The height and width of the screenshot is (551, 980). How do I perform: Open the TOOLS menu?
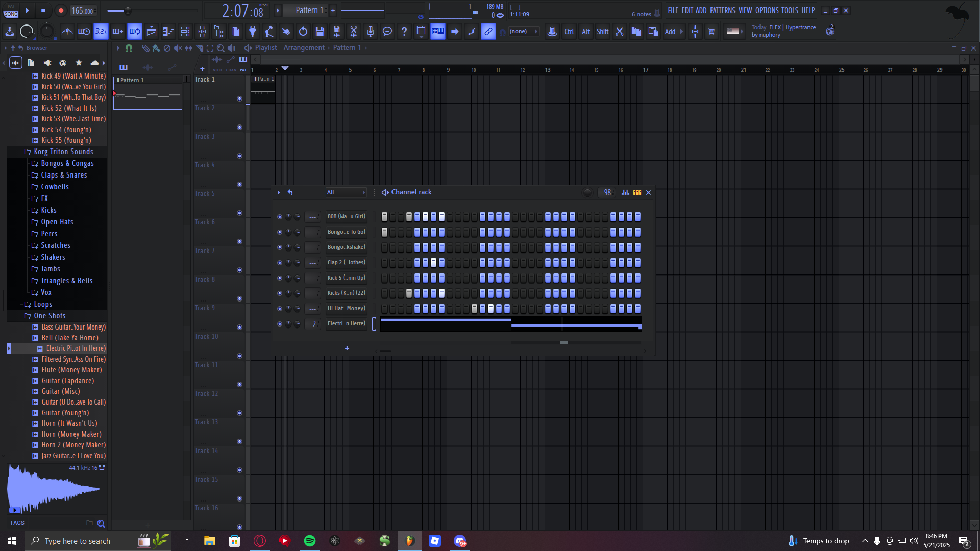pyautogui.click(x=789, y=10)
